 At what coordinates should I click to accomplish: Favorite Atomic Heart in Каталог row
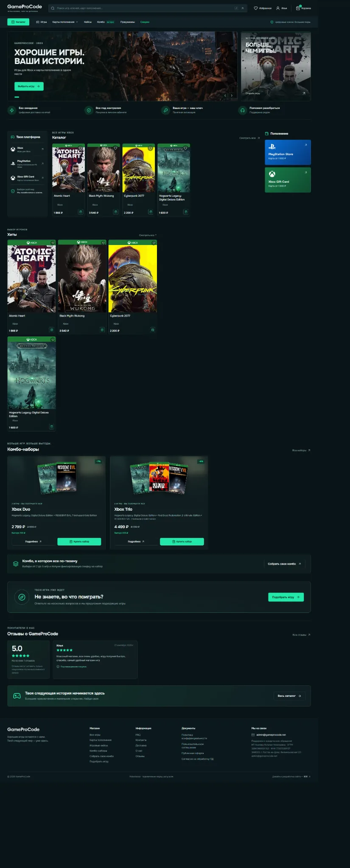coord(80,148)
